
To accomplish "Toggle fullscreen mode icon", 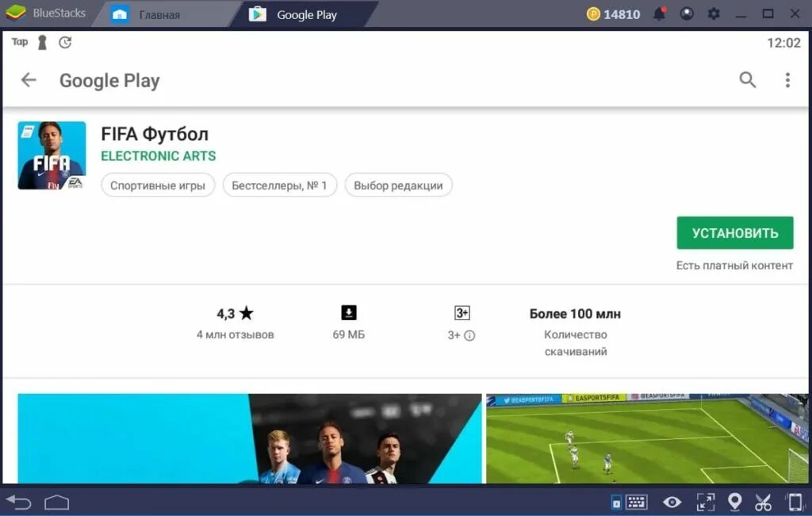I will coord(705,502).
